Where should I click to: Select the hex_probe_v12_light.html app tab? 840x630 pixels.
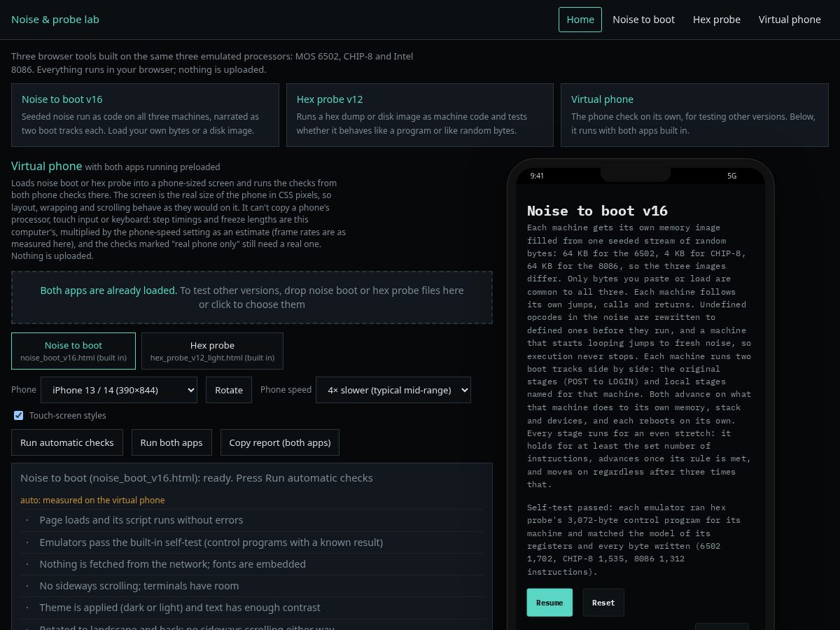point(212,351)
